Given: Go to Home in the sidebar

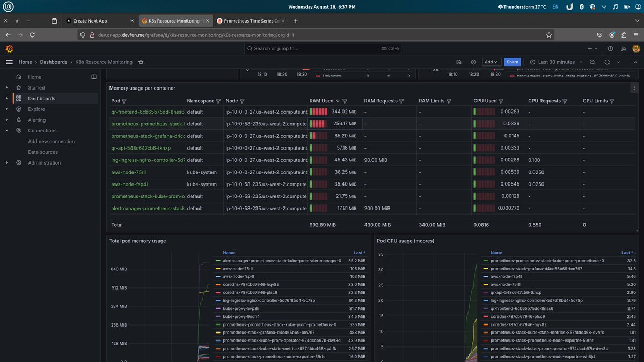Looking at the screenshot, I should click(x=34, y=77).
